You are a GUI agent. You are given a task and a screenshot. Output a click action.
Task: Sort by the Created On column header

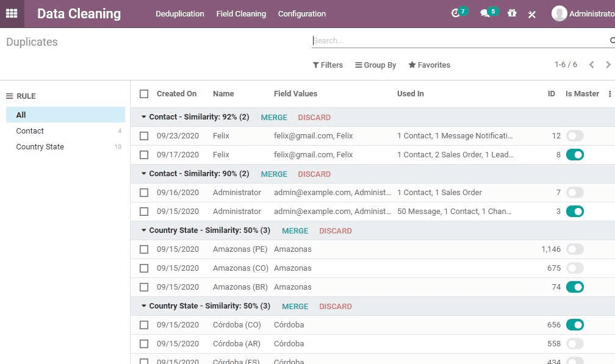click(176, 94)
